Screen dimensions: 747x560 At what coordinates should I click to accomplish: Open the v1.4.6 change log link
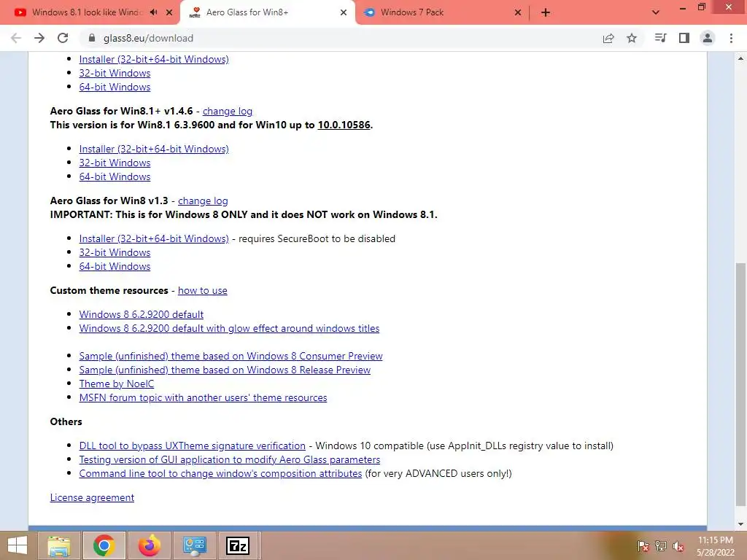click(x=228, y=111)
